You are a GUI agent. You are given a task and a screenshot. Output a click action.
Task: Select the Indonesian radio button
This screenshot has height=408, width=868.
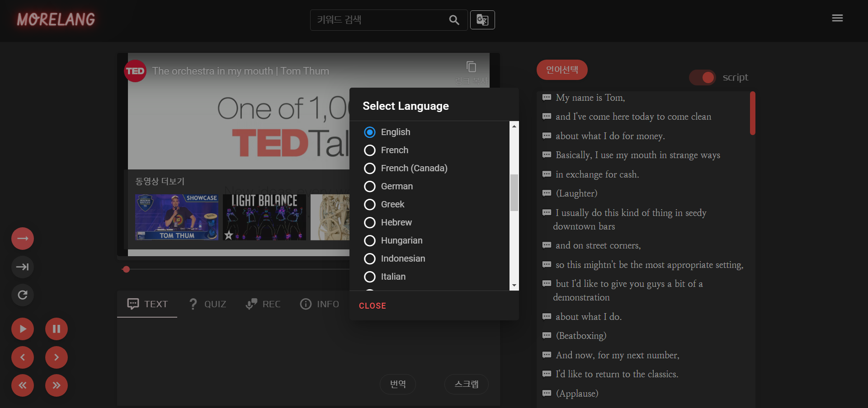coord(370,258)
